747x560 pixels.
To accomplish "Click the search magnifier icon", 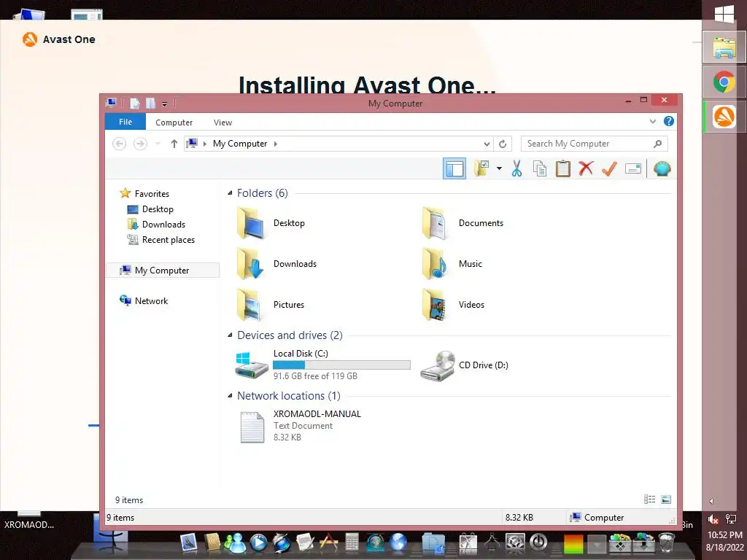I will tap(657, 144).
